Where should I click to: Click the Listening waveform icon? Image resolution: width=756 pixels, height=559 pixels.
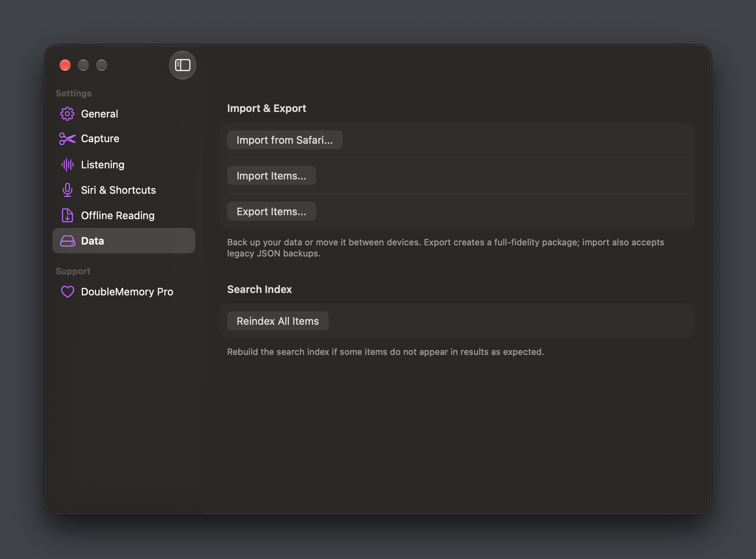pos(67,165)
